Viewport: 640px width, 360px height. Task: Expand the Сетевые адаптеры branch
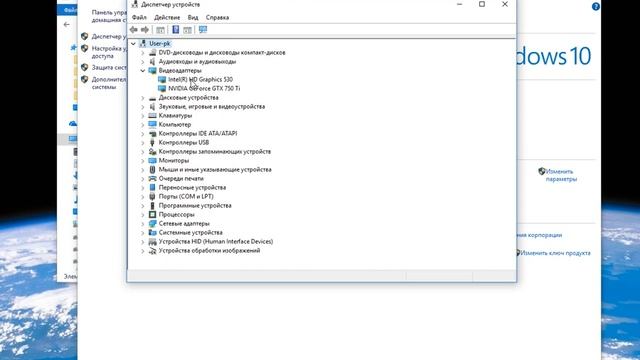pyautogui.click(x=143, y=223)
